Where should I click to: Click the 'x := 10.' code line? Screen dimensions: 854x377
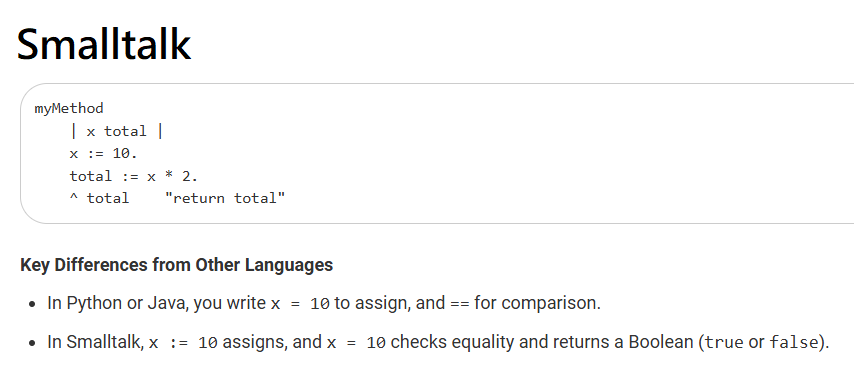coord(103,154)
